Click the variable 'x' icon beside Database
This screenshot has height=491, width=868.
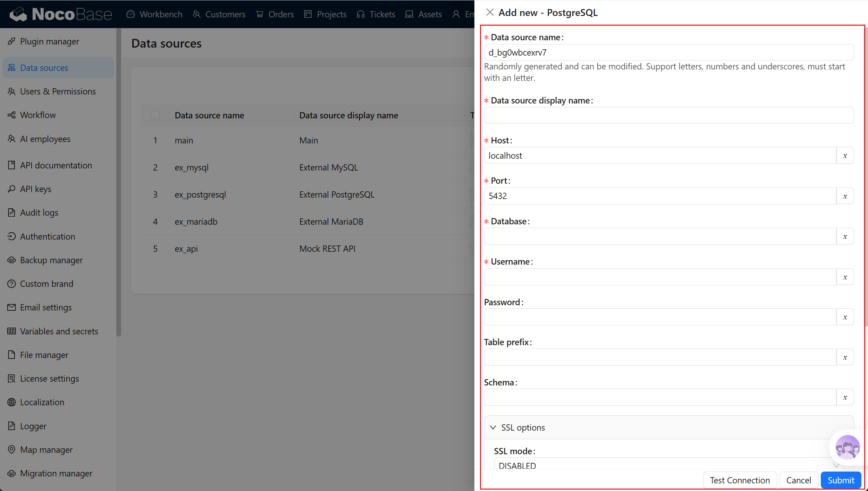click(x=845, y=236)
